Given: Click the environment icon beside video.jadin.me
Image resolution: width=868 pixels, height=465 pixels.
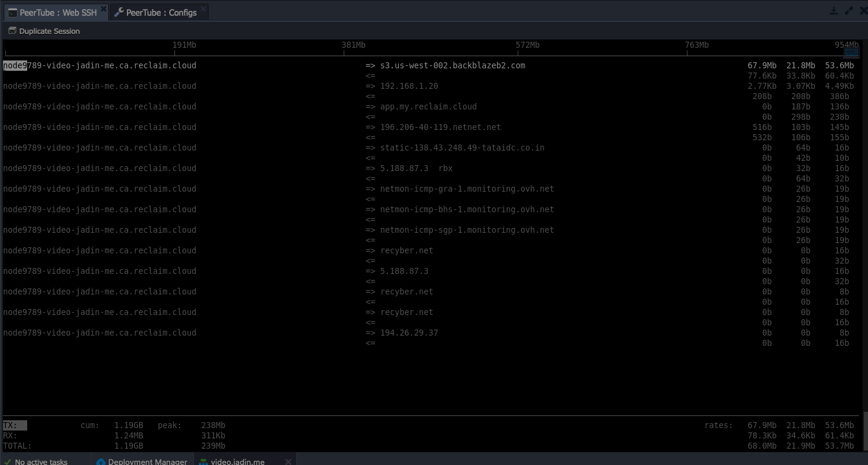Looking at the screenshot, I should [204, 462].
